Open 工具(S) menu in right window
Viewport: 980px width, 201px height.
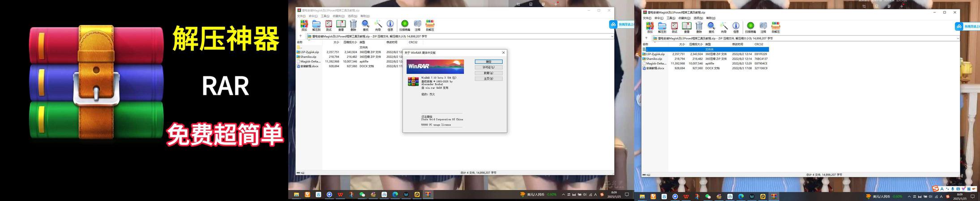671,18
